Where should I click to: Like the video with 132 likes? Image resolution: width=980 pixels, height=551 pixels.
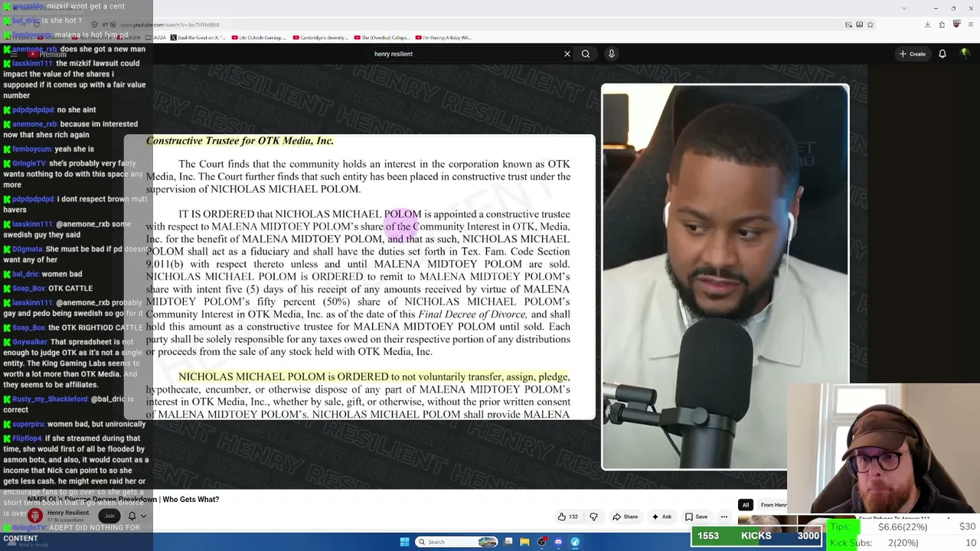point(567,517)
